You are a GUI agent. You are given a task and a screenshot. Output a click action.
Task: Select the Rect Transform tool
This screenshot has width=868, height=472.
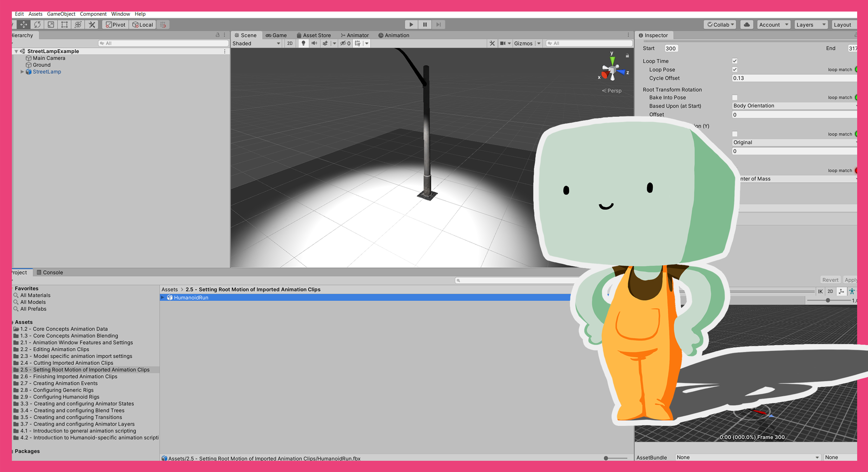pos(64,24)
